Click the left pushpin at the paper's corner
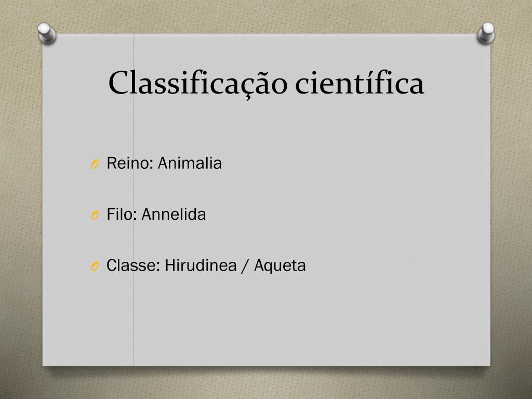The image size is (532, 399). pos(47,33)
